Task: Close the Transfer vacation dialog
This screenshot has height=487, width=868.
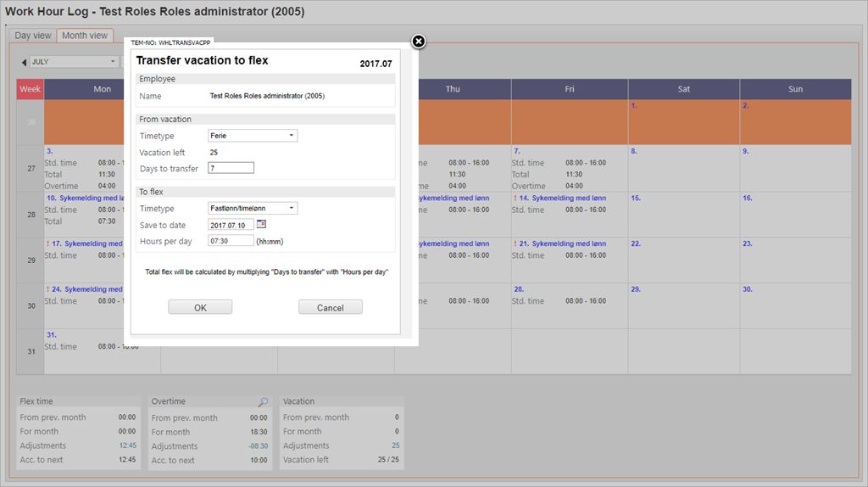Action: (418, 42)
